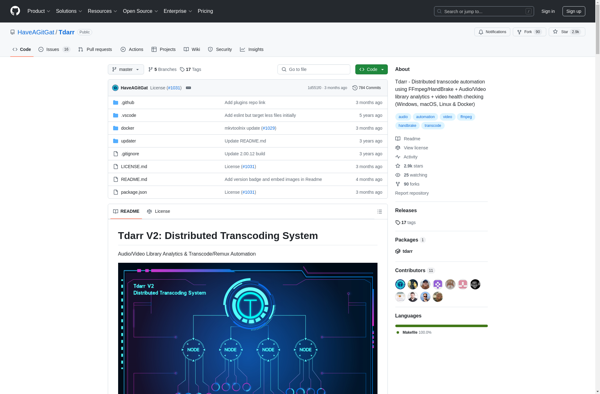600x394 pixels.
Task: Click the ffmpeg topic tag
Action: coord(466,117)
